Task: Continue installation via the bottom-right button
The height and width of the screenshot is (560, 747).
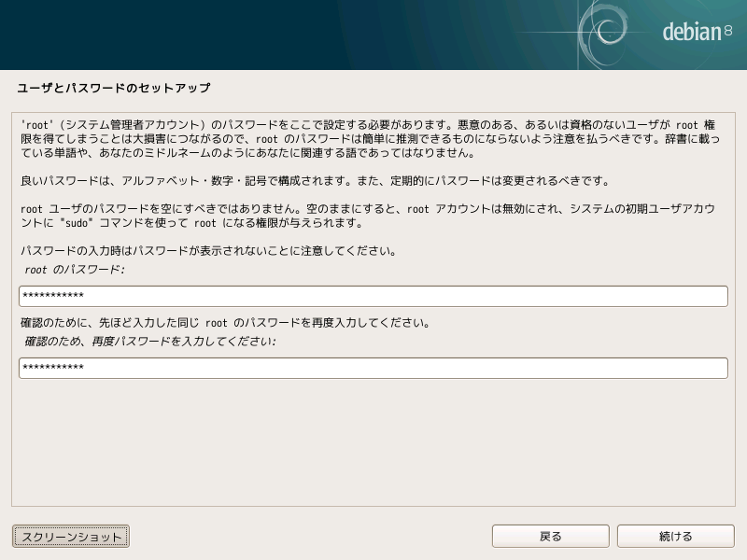Action: [676, 536]
